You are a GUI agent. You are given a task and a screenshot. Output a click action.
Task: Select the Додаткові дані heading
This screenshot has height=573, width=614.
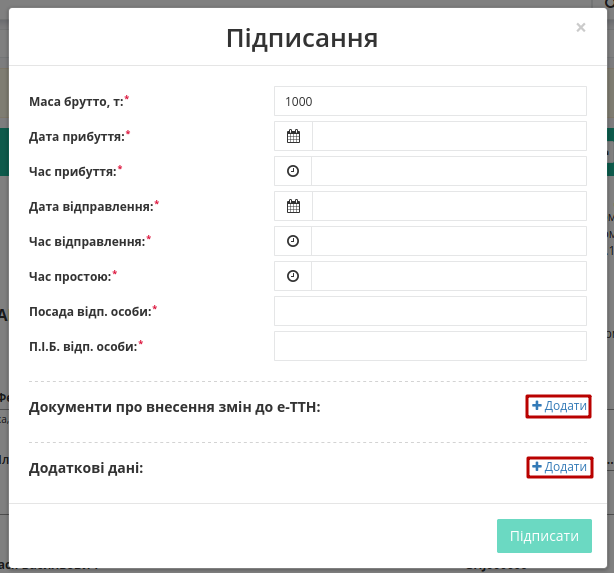(x=86, y=468)
